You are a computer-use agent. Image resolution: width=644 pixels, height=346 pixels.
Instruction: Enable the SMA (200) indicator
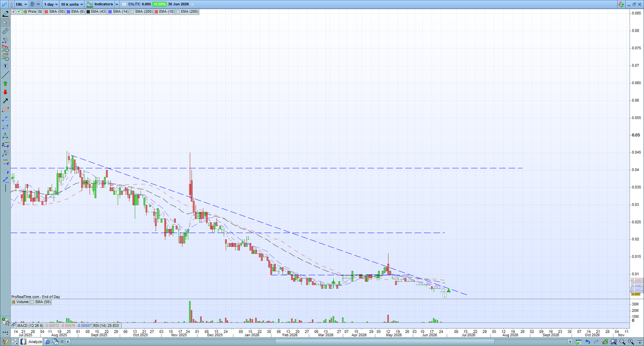point(132,11)
